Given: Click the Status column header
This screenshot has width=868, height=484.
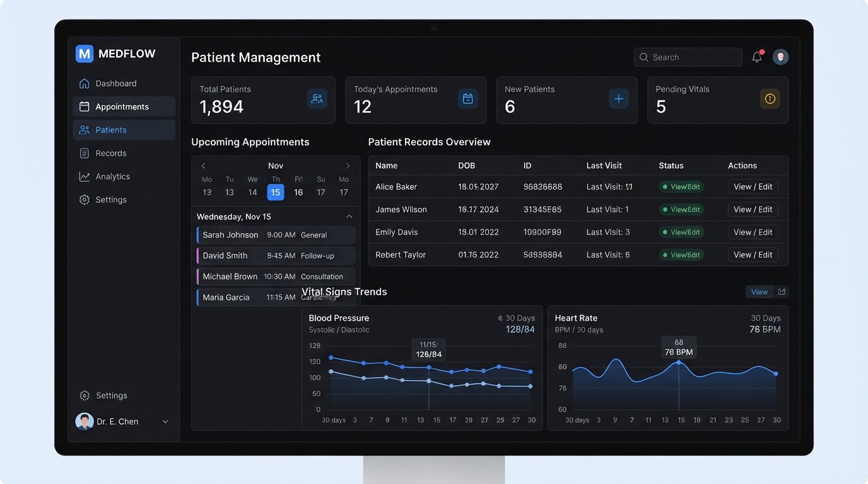Looking at the screenshot, I should (x=671, y=166).
